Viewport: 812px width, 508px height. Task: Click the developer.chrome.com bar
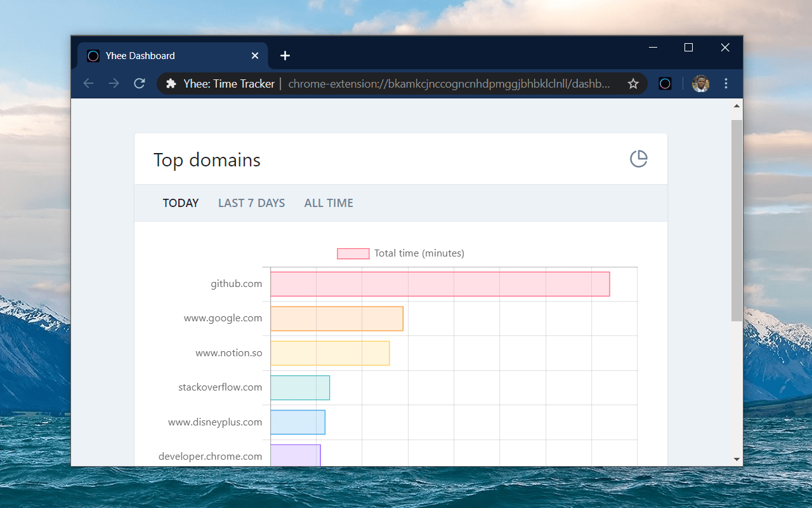click(296, 455)
